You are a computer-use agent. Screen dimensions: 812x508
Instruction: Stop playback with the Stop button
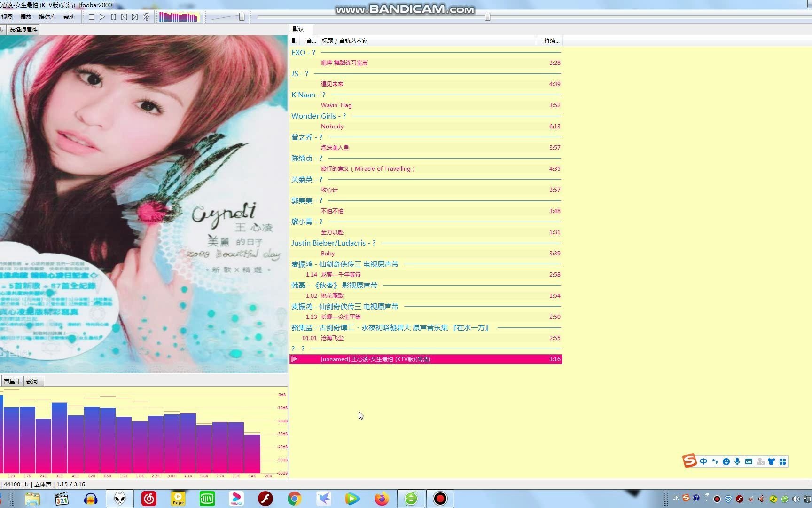(x=92, y=17)
